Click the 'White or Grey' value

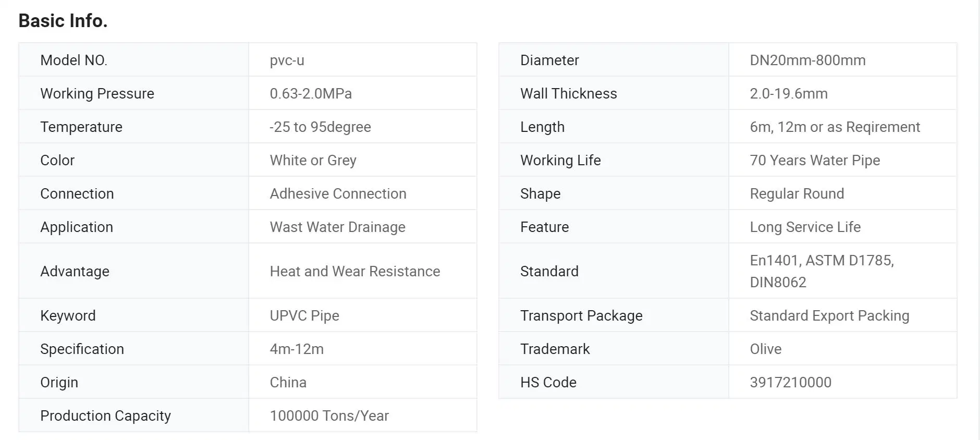point(313,160)
